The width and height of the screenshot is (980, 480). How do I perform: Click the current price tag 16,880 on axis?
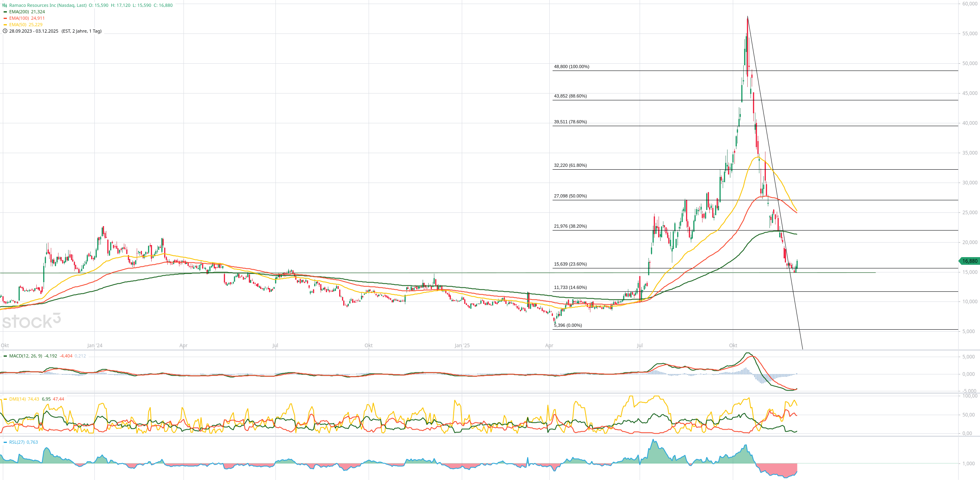point(969,261)
